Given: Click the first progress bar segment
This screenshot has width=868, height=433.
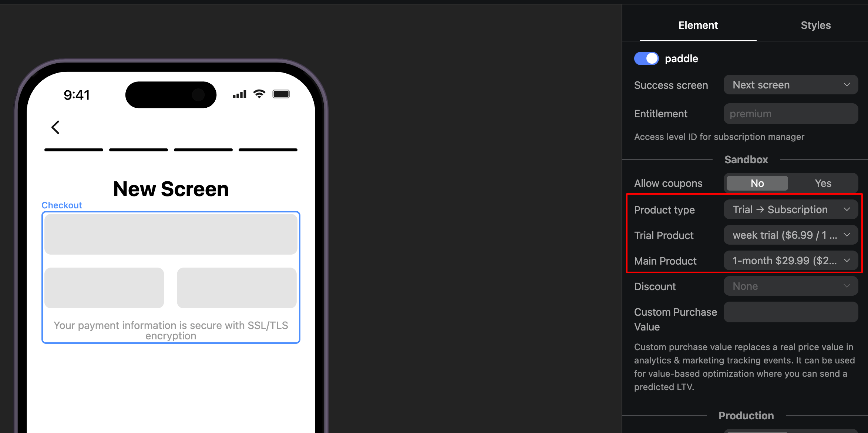Looking at the screenshot, I should click(74, 150).
